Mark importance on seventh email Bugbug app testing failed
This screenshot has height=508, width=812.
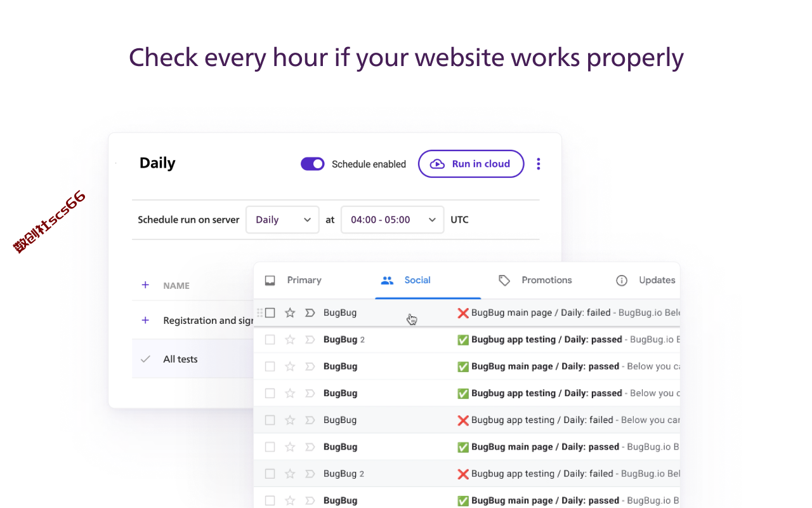coord(310,474)
